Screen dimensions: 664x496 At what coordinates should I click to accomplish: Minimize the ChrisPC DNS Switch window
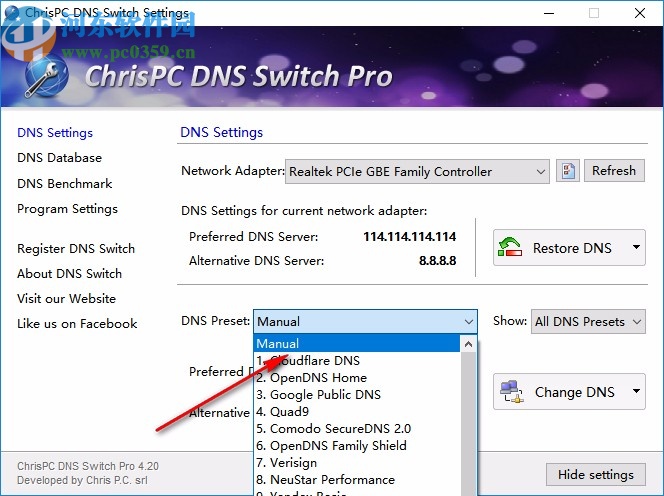coord(549,13)
